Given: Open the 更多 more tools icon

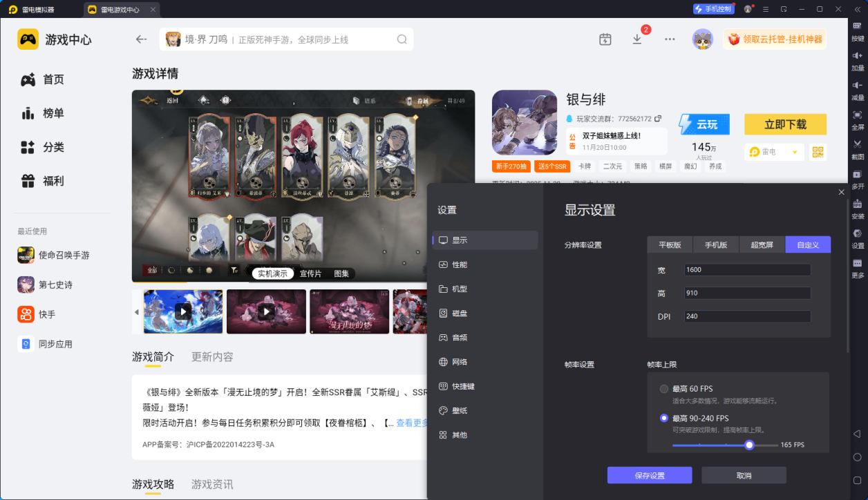Looking at the screenshot, I should pos(857,269).
